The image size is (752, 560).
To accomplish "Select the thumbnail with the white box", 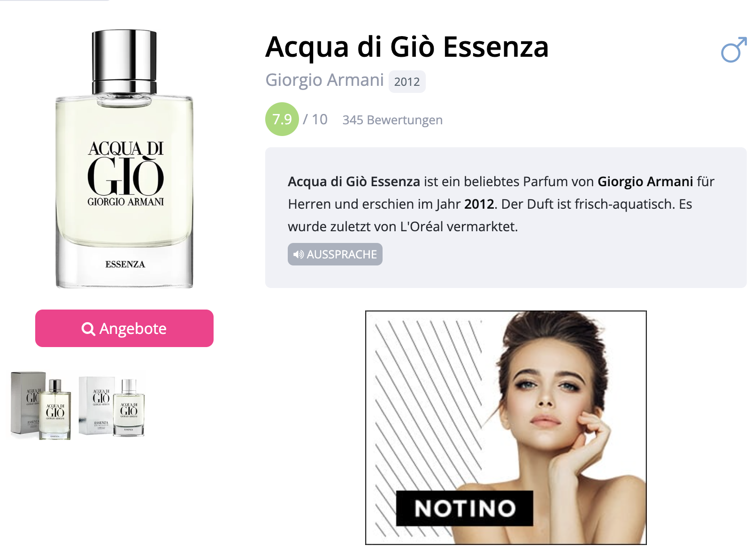I will pyautogui.click(x=112, y=406).
